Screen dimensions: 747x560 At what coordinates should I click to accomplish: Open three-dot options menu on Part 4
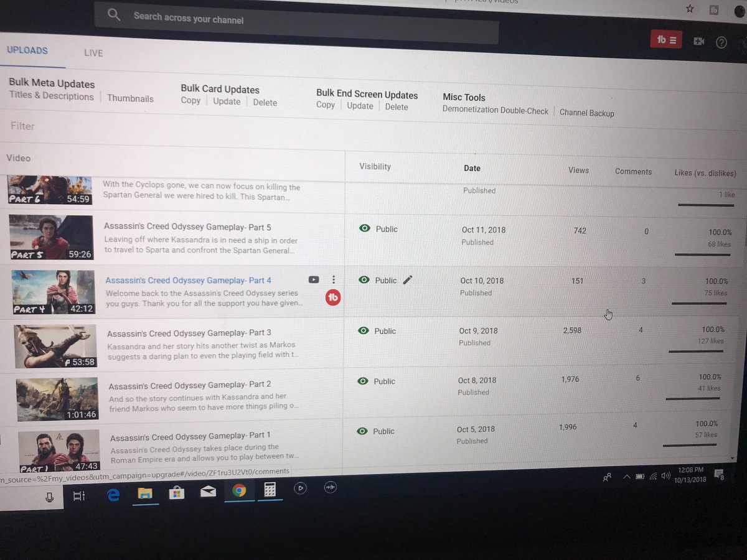[334, 280]
